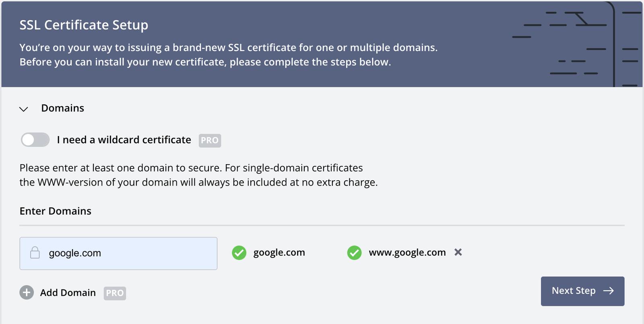Collapse the Domains section chevron
The width and height of the screenshot is (644, 324).
24,109
